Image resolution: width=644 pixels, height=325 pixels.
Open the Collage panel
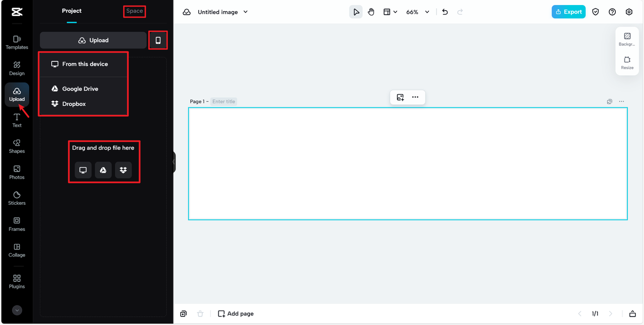(17, 251)
